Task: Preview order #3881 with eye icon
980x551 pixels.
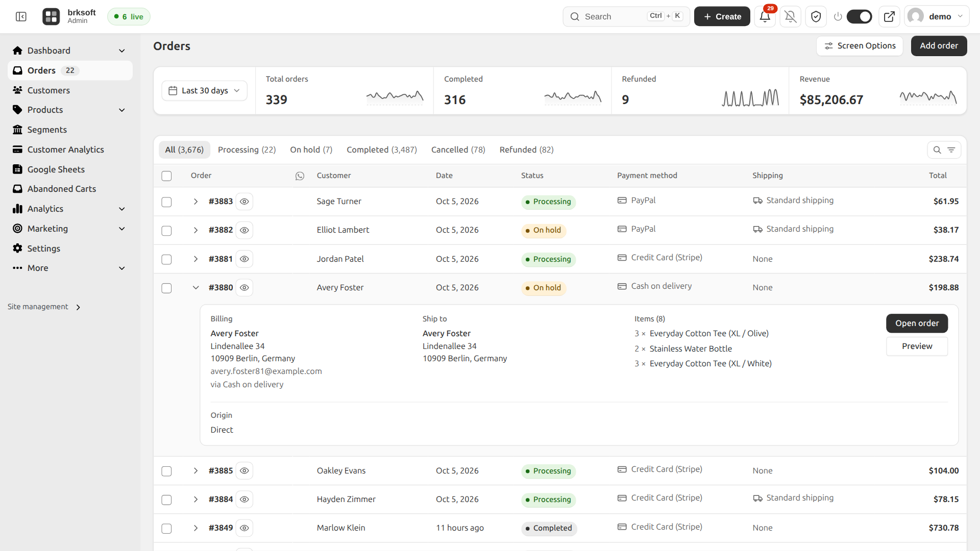Action: coord(244,259)
